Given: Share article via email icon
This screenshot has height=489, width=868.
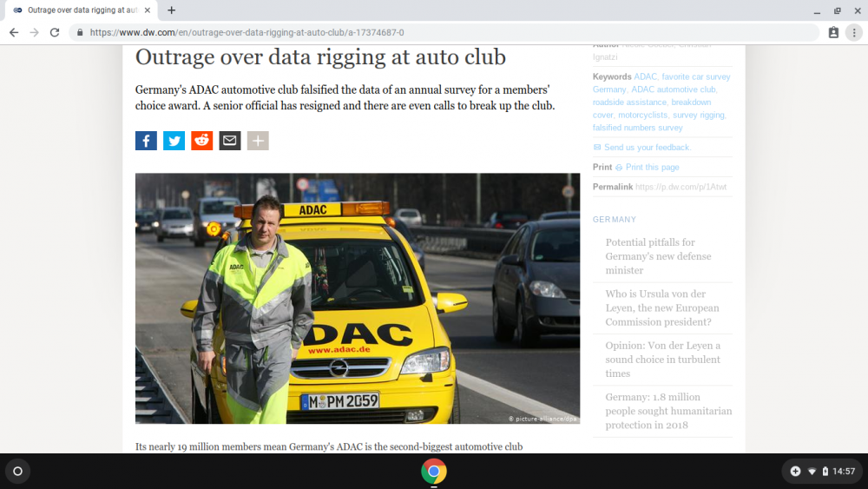Looking at the screenshot, I should tap(230, 141).
